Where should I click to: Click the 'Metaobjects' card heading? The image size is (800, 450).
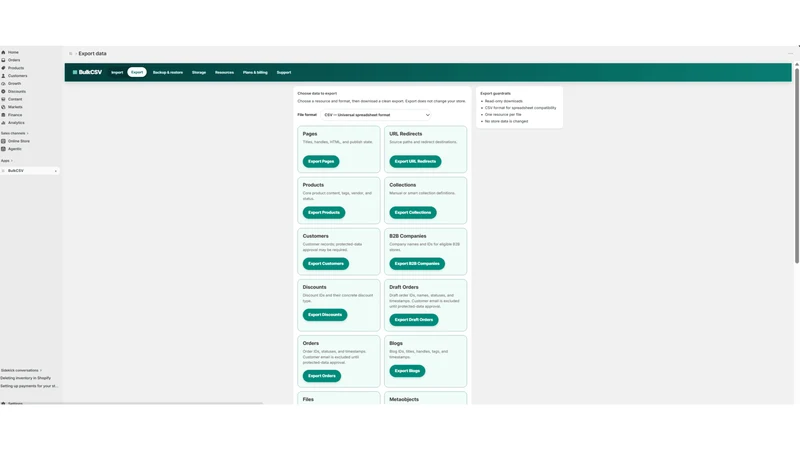404,399
